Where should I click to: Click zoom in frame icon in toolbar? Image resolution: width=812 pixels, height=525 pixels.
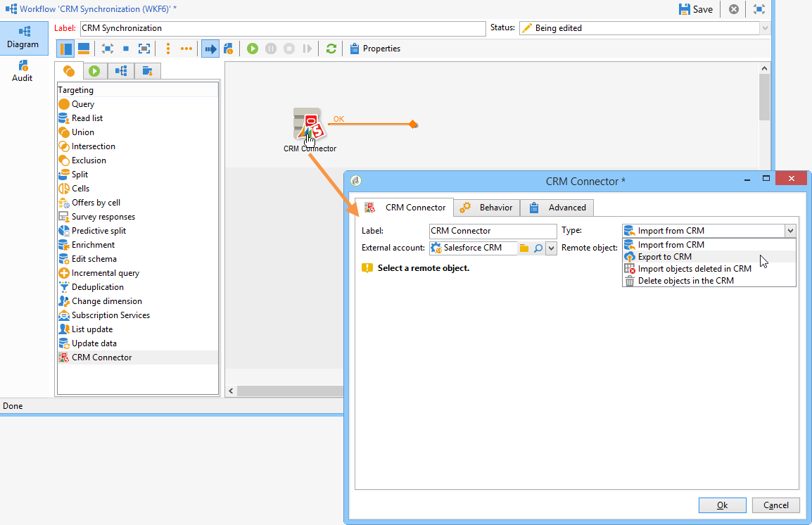tap(144, 49)
